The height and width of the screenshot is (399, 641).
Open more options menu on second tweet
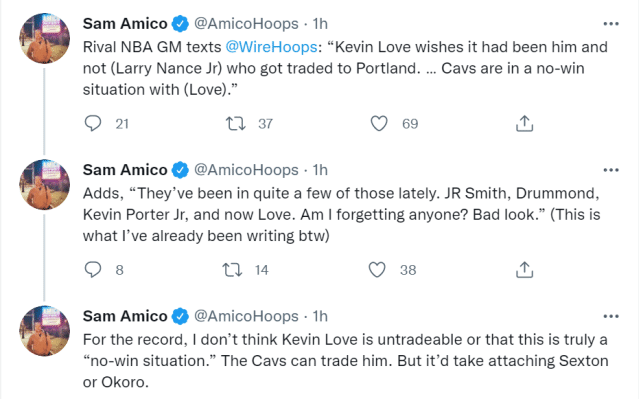coord(611,170)
